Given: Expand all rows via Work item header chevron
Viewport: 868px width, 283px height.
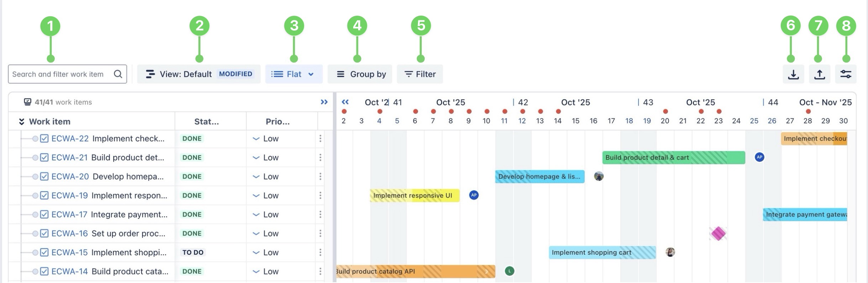Looking at the screenshot, I should (x=22, y=122).
